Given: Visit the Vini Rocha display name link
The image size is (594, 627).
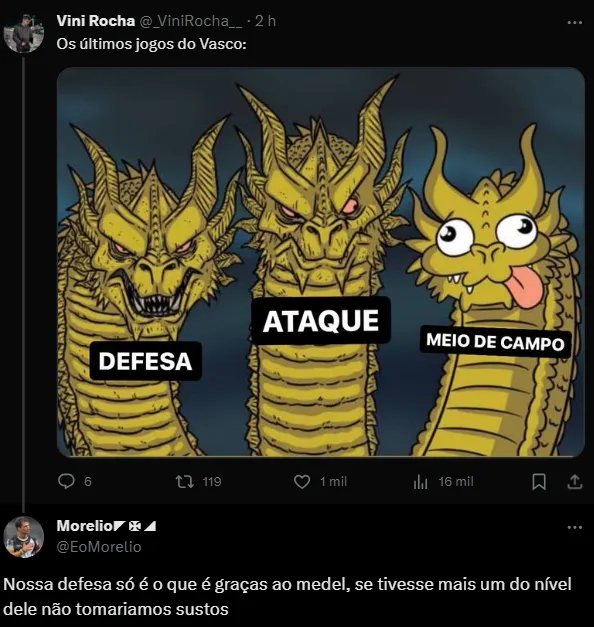Looking at the screenshot, I should pos(96,21).
